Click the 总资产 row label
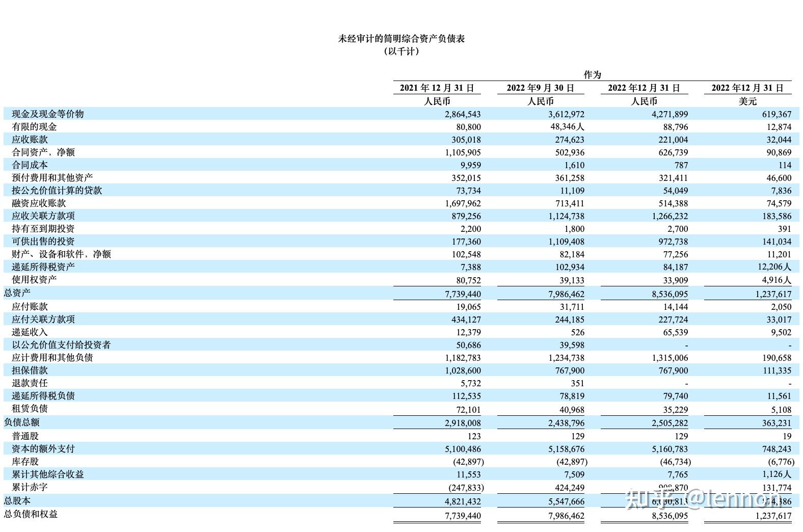 (x=17, y=292)
